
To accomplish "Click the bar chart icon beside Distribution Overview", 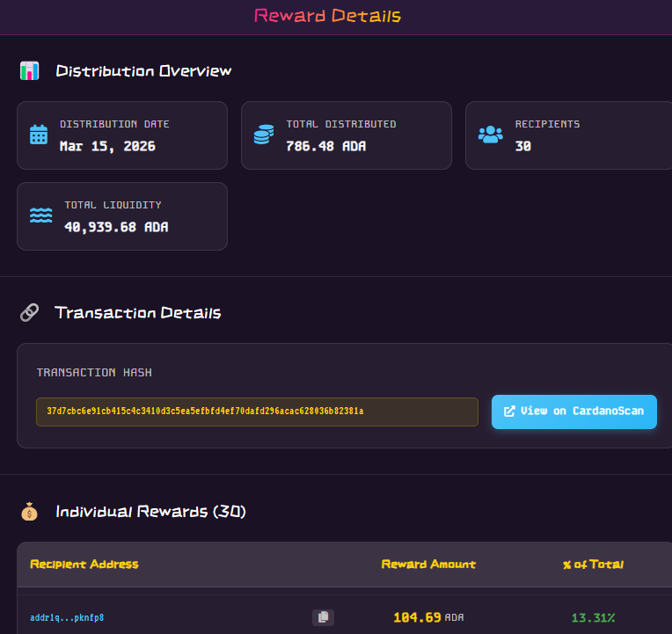I will (30, 70).
